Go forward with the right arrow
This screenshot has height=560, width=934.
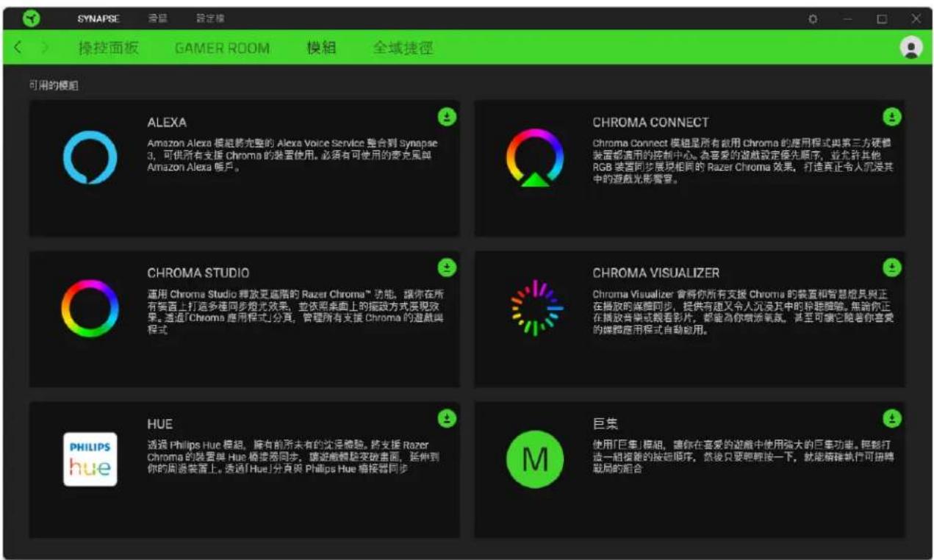tap(45, 49)
